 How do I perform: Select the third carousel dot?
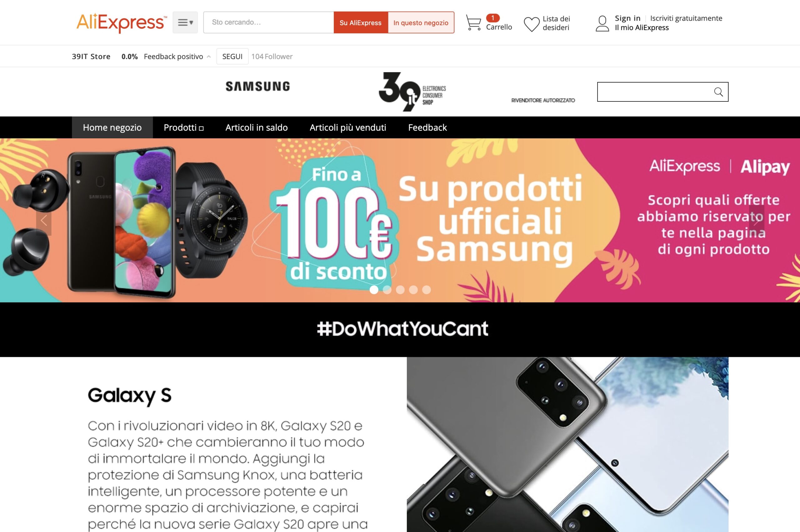pyautogui.click(x=400, y=290)
